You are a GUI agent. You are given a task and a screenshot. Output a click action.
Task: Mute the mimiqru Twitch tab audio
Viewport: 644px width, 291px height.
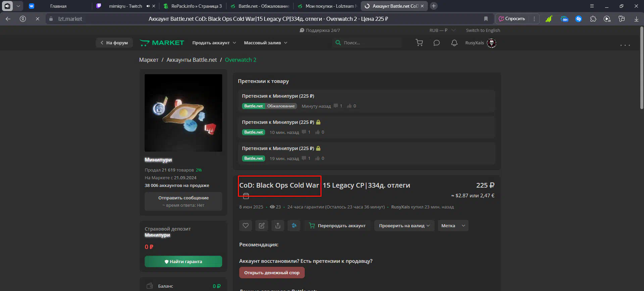click(148, 6)
